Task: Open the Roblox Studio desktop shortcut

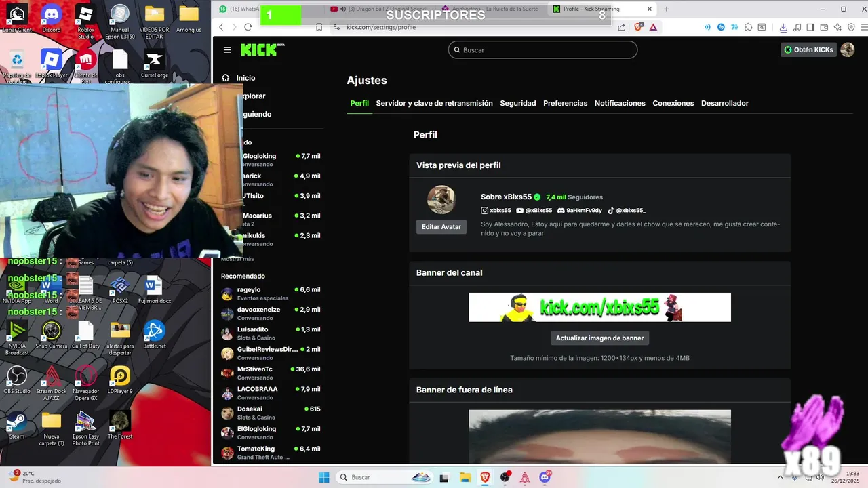Action: click(x=85, y=22)
